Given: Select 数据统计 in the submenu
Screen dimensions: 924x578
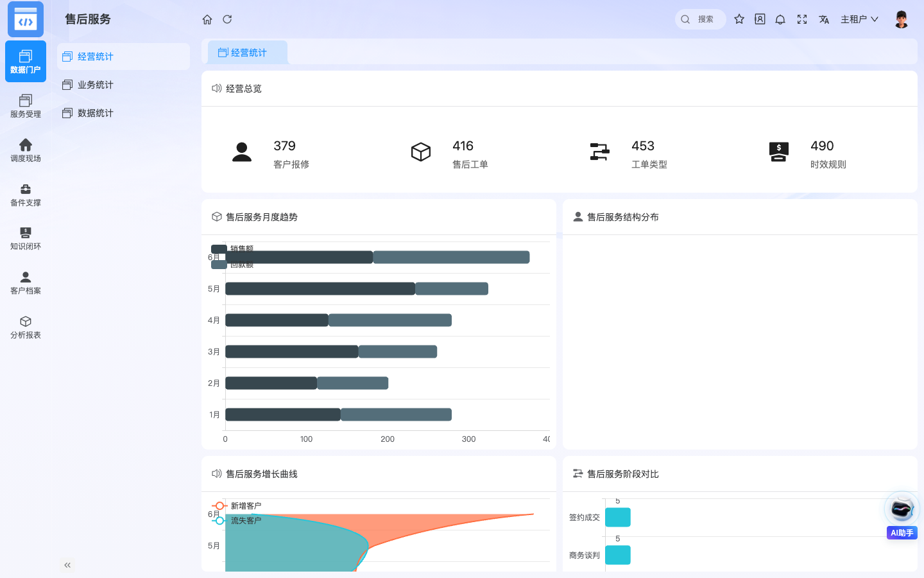Looking at the screenshot, I should tap(123, 113).
